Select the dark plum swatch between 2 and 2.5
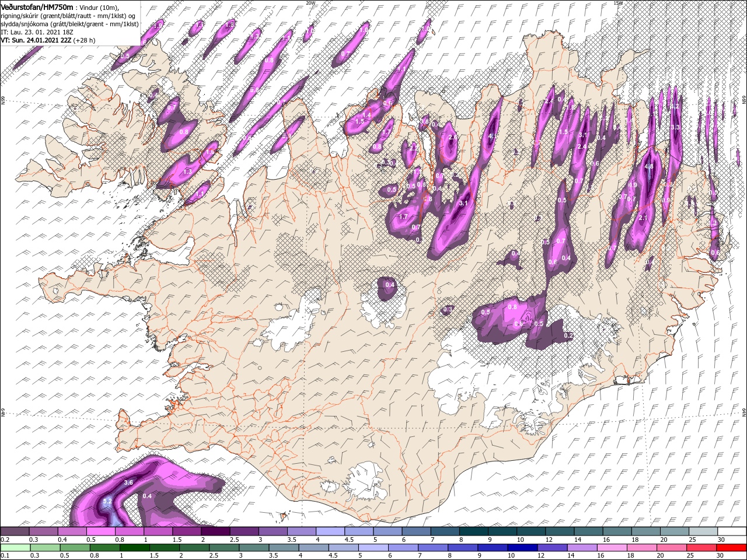The image size is (747, 560). 215,531
